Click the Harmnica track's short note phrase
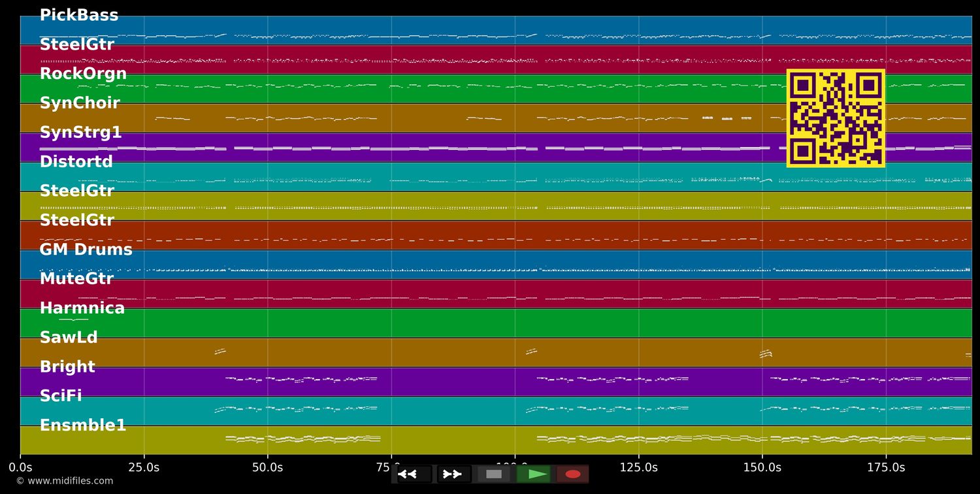Screen dimensions: 980x494 73,320
